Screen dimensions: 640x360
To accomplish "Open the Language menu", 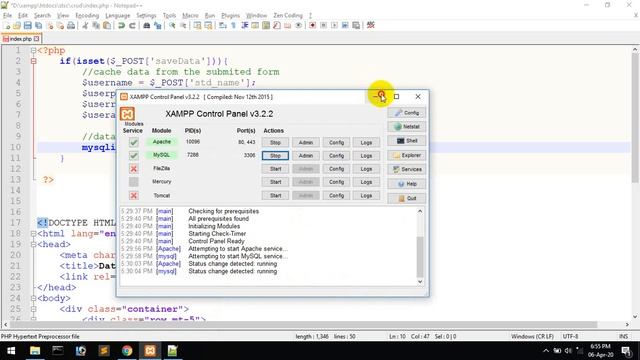I will coord(118,16).
